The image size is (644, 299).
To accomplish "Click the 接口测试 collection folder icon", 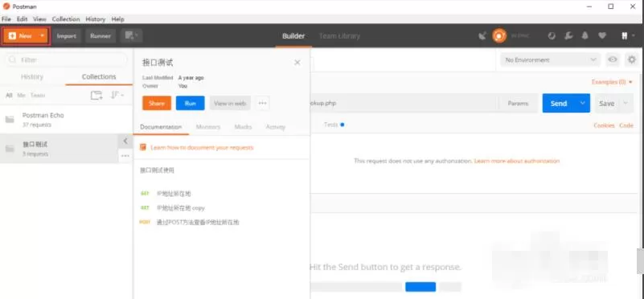I will (x=10, y=149).
